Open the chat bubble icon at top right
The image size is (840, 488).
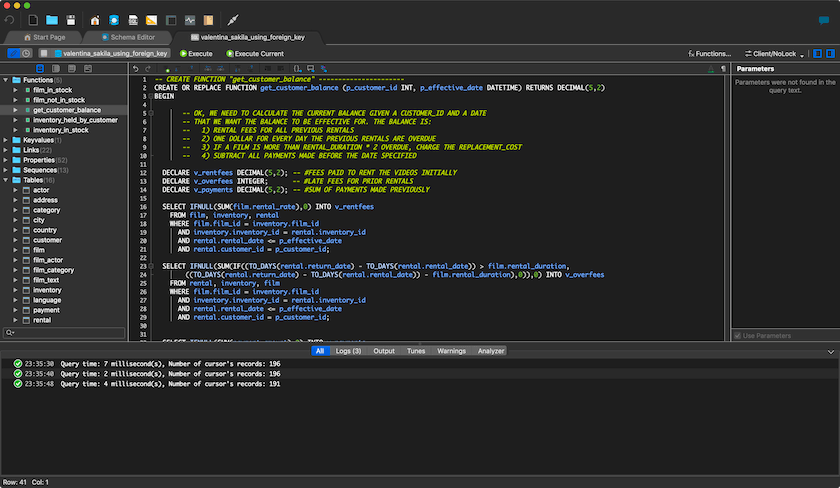click(x=824, y=20)
